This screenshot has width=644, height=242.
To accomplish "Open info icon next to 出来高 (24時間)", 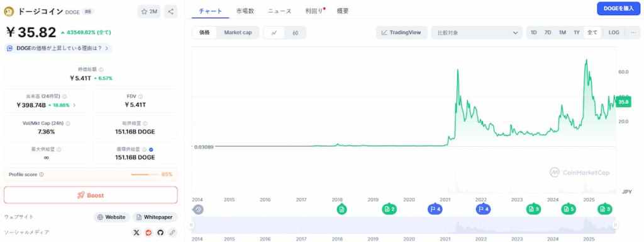I will click(65, 96).
